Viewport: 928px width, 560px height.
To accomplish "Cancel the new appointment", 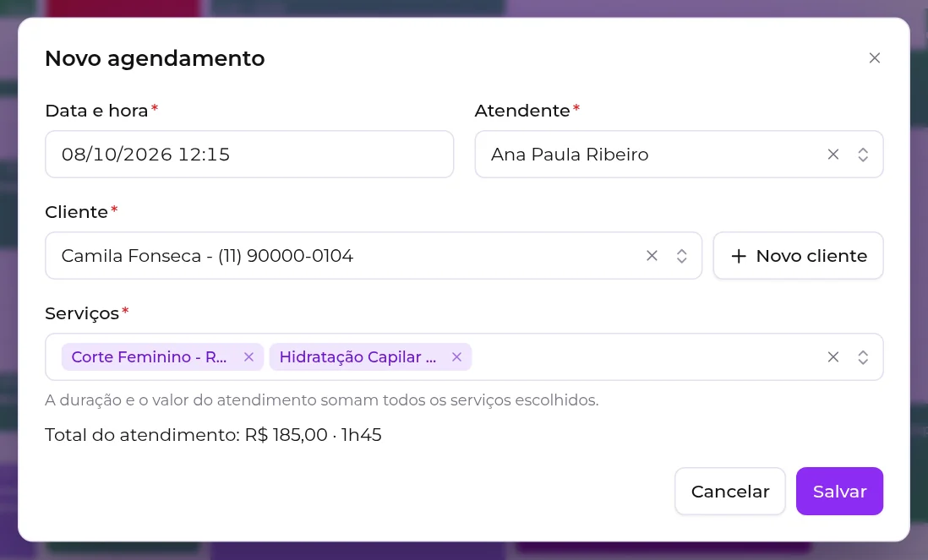I will tap(729, 492).
